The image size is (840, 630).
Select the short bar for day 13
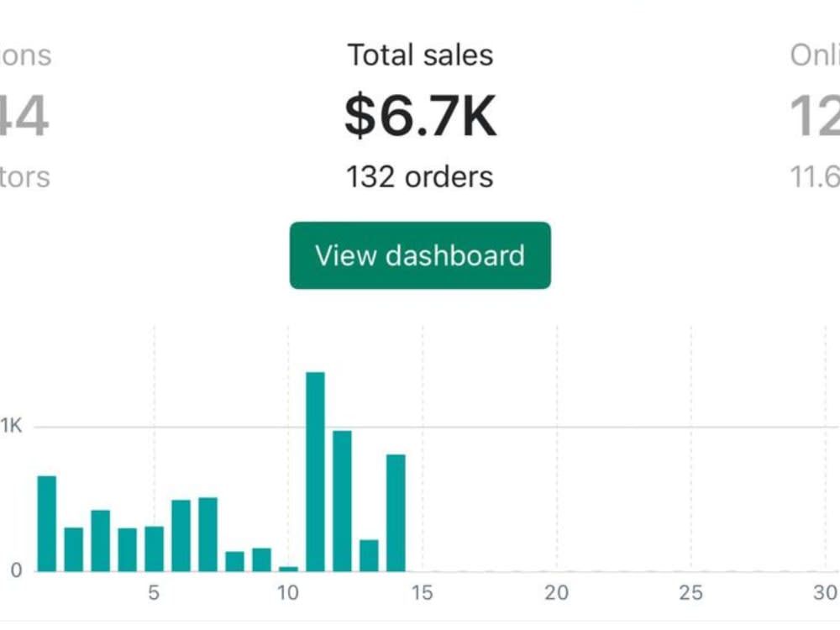[369, 555]
